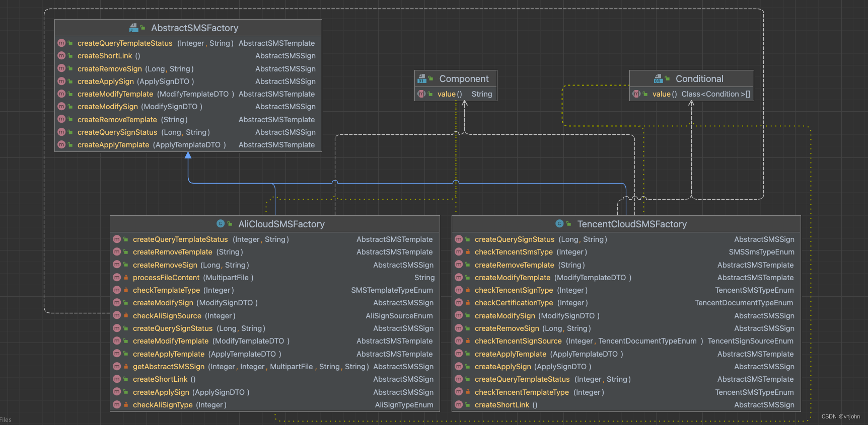Click the method icon beside checkCertificationType

tap(459, 303)
